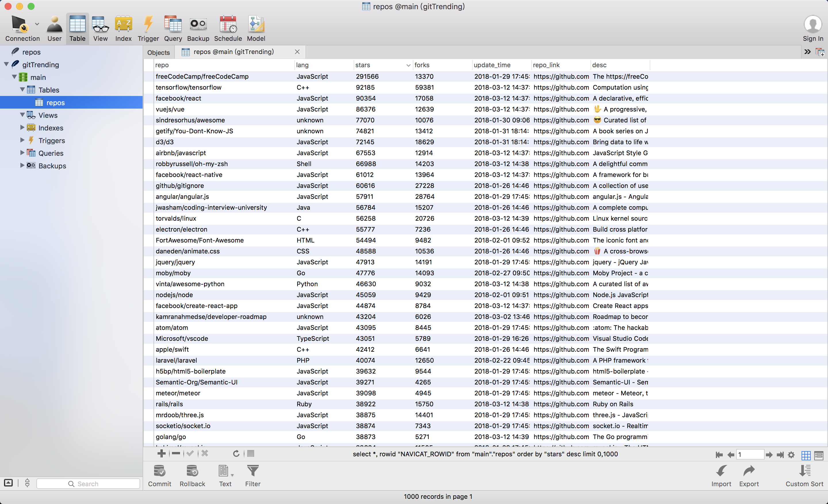Screen dimensions: 828x504
Task: Open the Export wizard
Action: 749,476
